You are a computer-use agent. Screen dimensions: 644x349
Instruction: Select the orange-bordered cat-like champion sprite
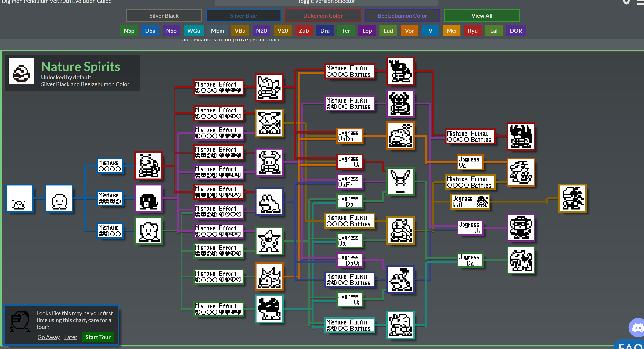(x=269, y=277)
